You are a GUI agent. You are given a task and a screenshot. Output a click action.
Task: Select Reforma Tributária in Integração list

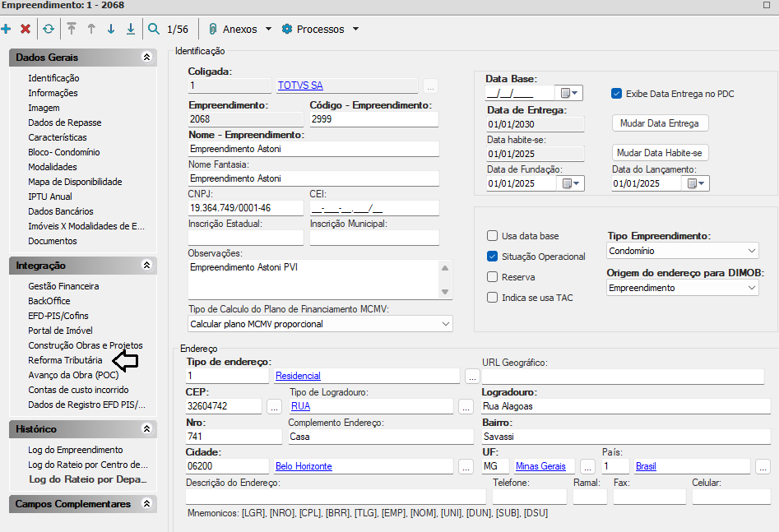(65, 360)
